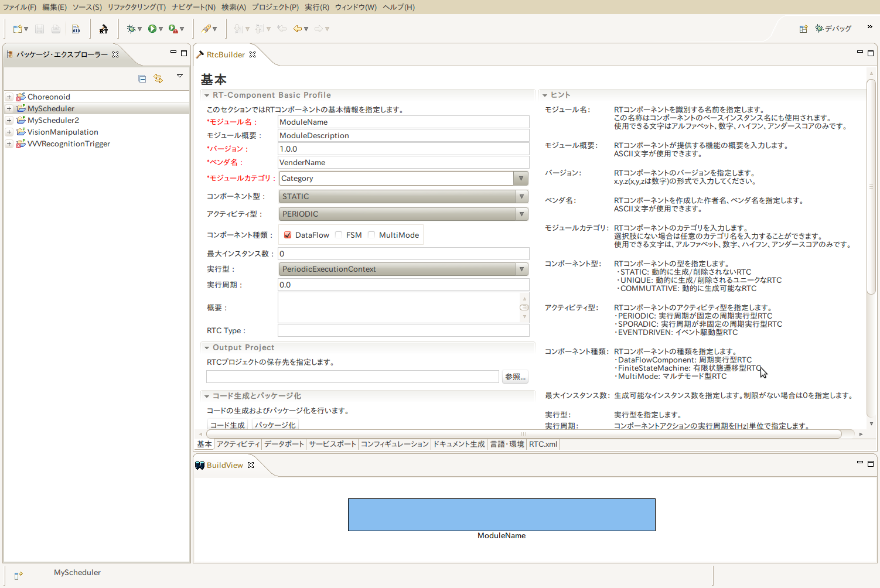Click the コード生成 button
The image size is (880, 588).
227,425
